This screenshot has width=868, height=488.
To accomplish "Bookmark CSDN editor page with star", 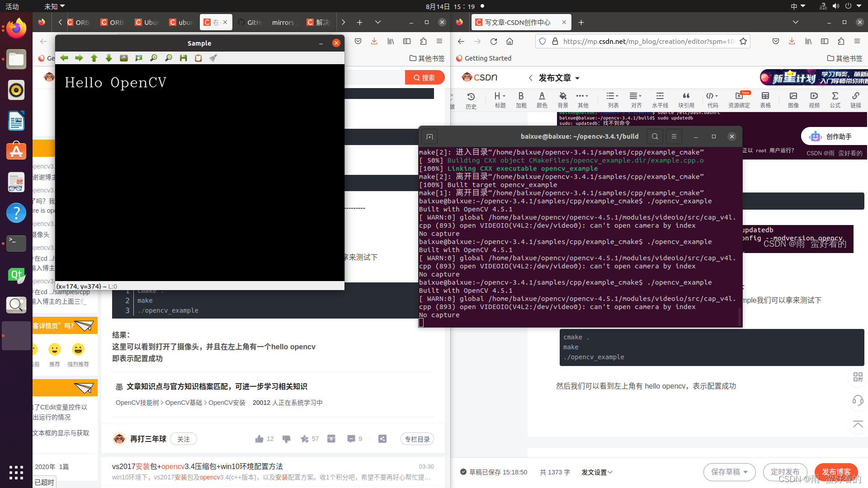I will pyautogui.click(x=743, y=42).
